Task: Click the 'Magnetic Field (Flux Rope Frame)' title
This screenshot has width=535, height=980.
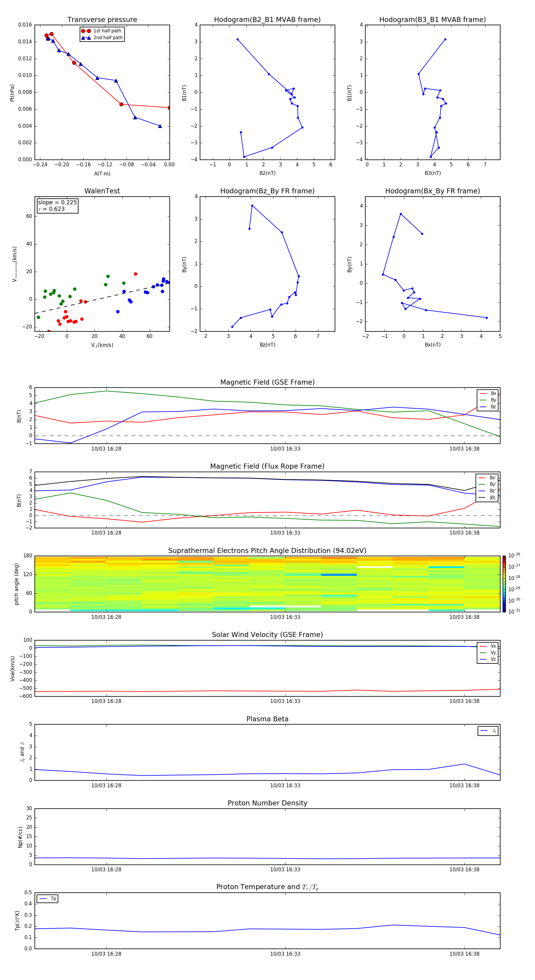Action: 267,467
